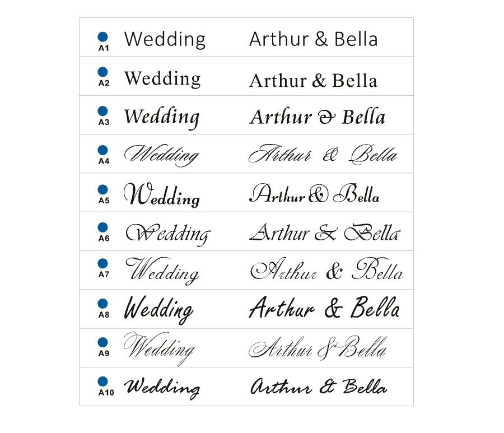
Task: Click Arthur & Bella in the A3 row
Action: point(318,117)
